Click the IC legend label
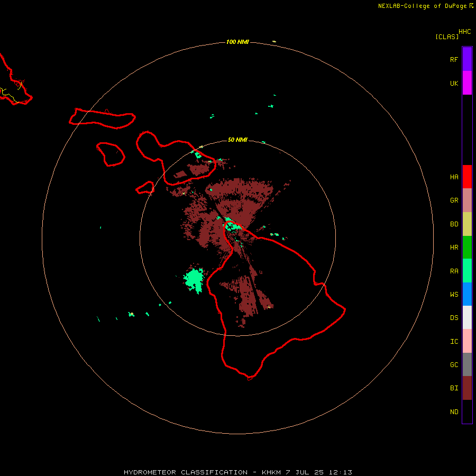Viewport: 476px width, 476px height. coord(454,341)
